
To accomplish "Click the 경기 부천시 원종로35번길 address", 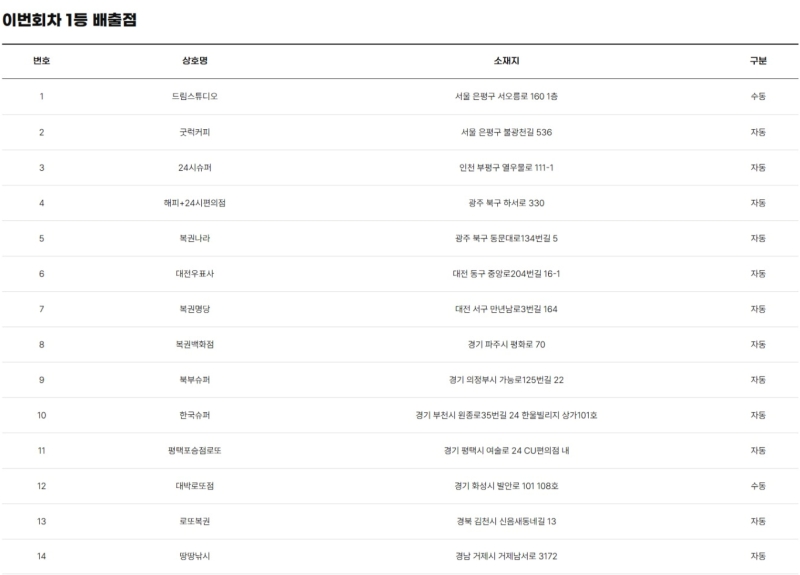I will (506, 415).
